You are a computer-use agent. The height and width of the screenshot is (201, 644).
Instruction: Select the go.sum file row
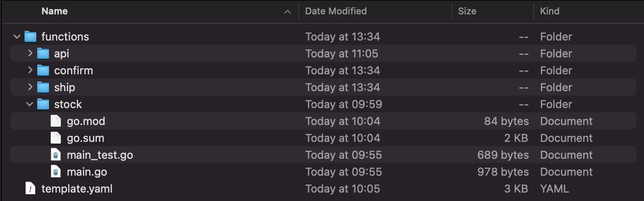point(323,138)
